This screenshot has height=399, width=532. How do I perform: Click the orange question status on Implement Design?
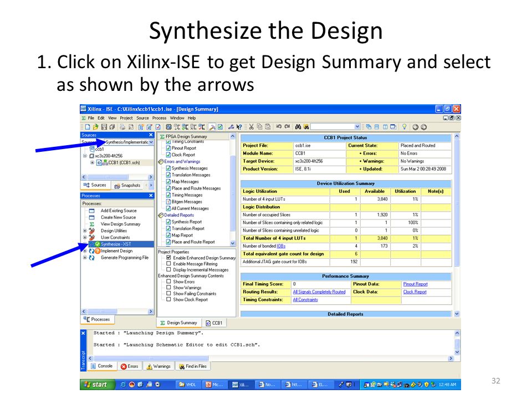tap(98, 251)
